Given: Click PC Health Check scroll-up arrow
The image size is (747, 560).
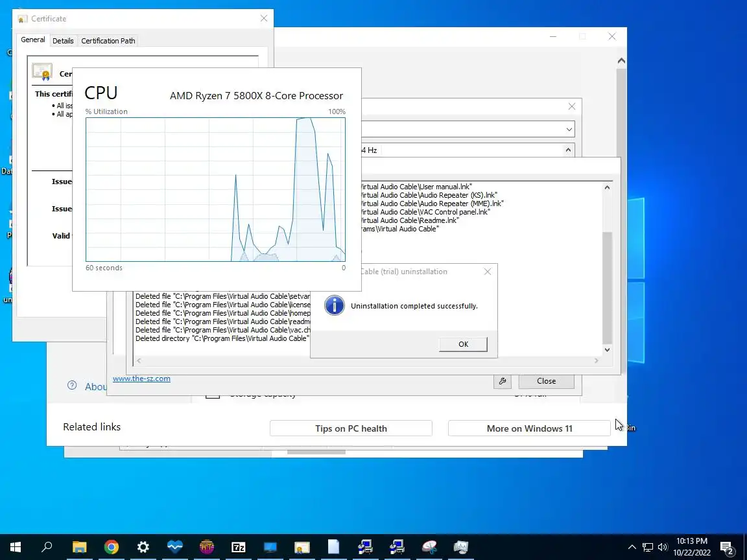Looking at the screenshot, I should coord(621,61).
